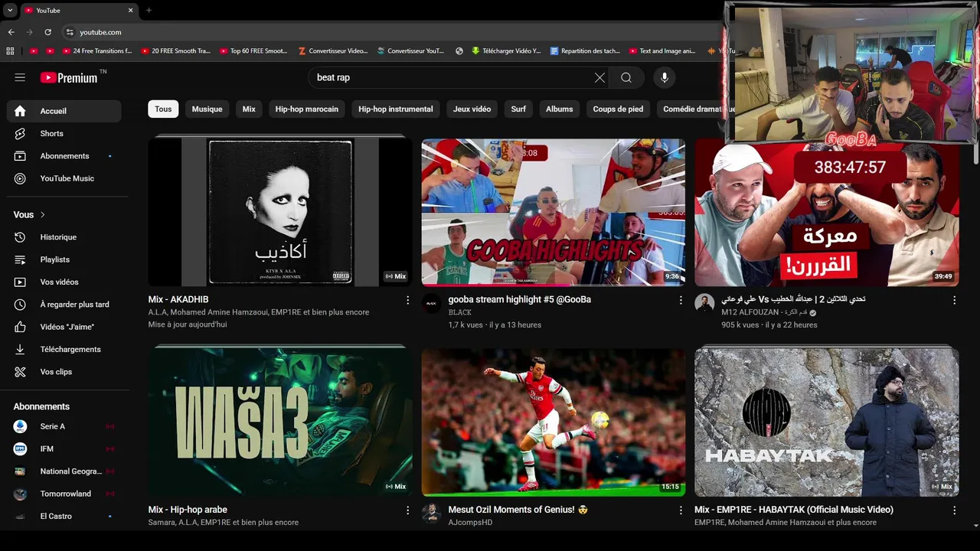Open Historique from the sidebar
Screen dimensions: 980x551
click(x=64, y=237)
